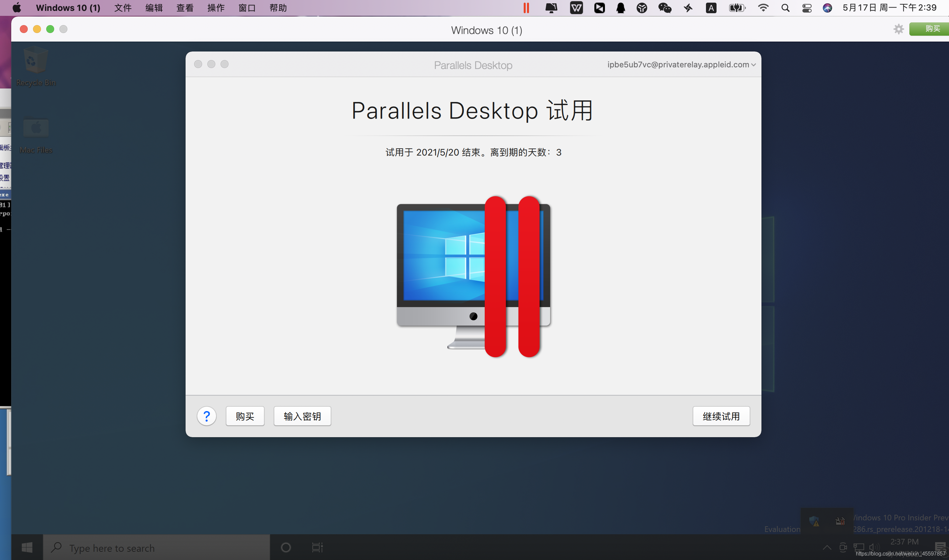The height and width of the screenshot is (560, 949).
Task: Click the input method A icon
Action: tap(711, 8)
